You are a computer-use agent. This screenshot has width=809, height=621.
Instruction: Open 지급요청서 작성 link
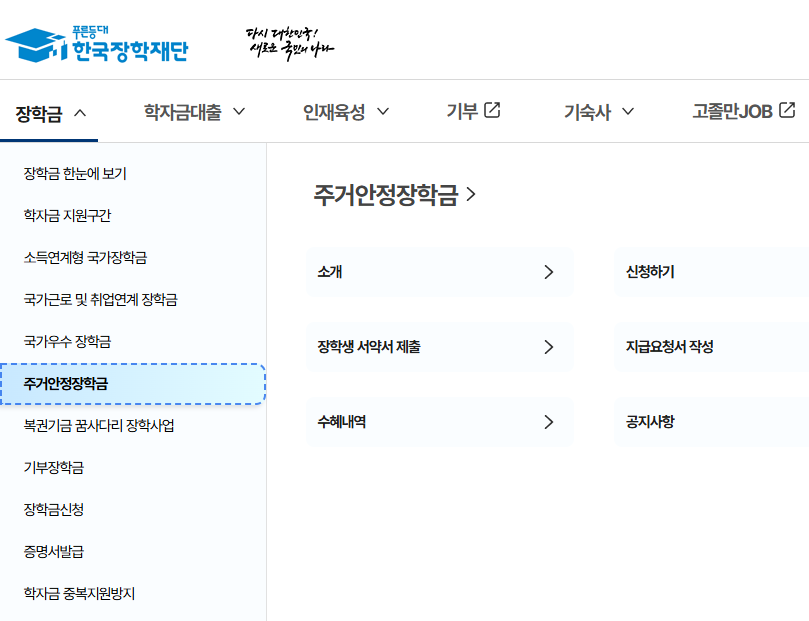[x=669, y=347]
